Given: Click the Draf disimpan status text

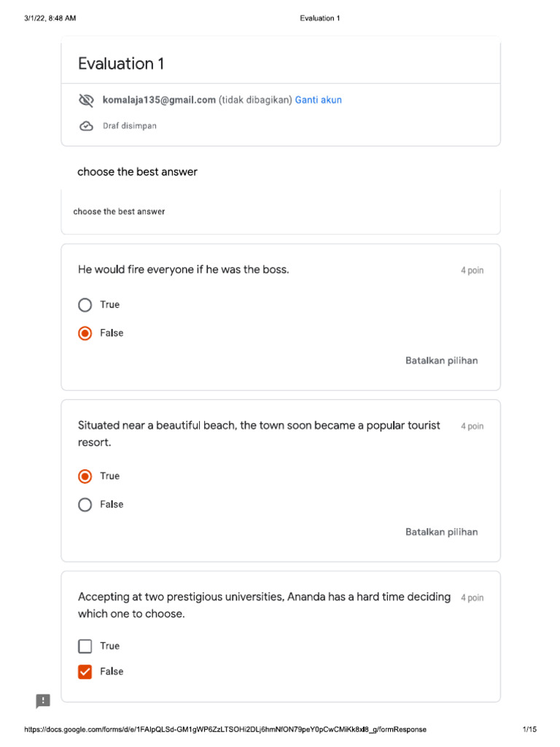Looking at the screenshot, I should pos(129,126).
